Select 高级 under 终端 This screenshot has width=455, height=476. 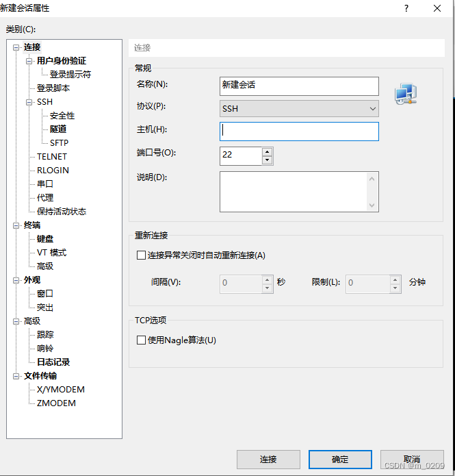pyautogui.click(x=45, y=266)
